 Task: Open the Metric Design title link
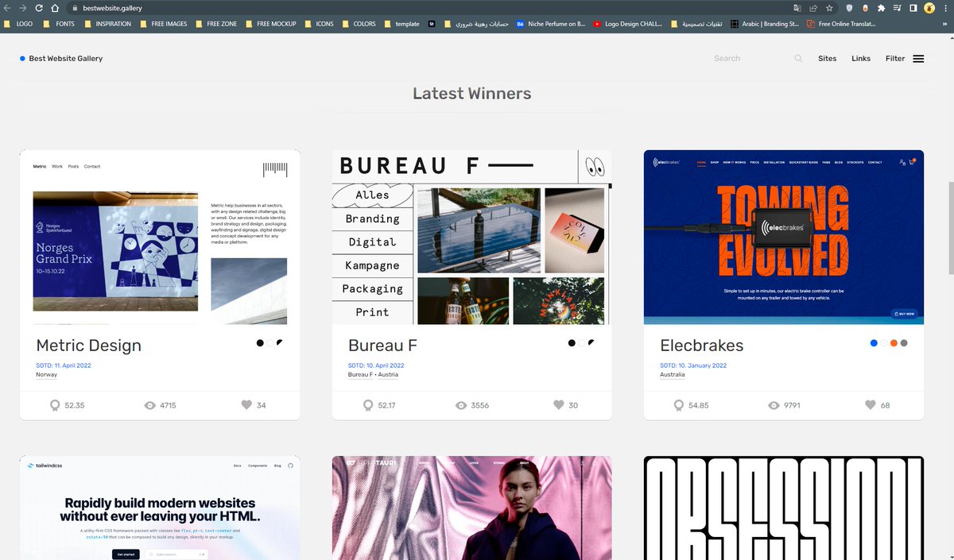click(89, 346)
